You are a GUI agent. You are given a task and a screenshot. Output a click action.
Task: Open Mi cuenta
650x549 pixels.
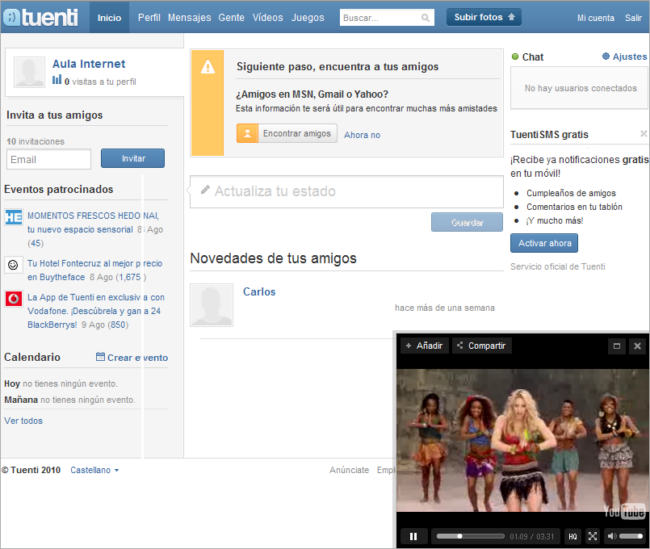coord(596,18)
